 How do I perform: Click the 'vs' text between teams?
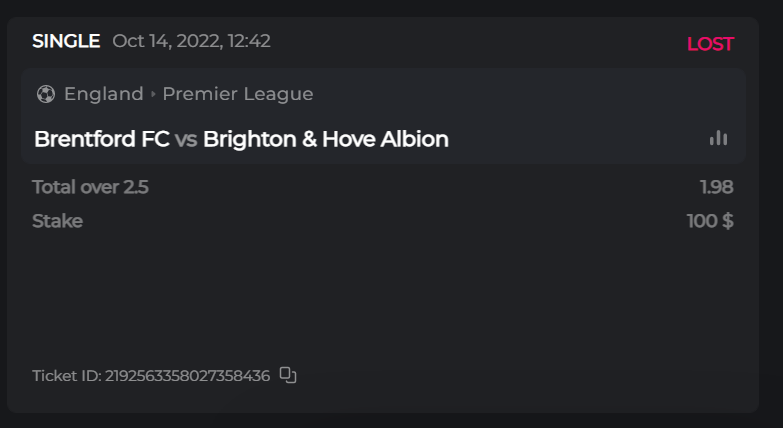tap(186, 139)
